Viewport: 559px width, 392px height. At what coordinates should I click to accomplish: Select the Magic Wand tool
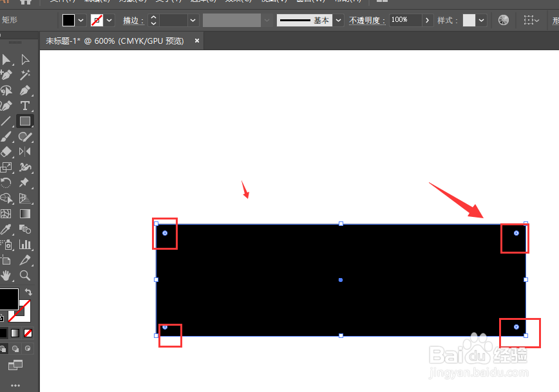click(x=25, y=75)
